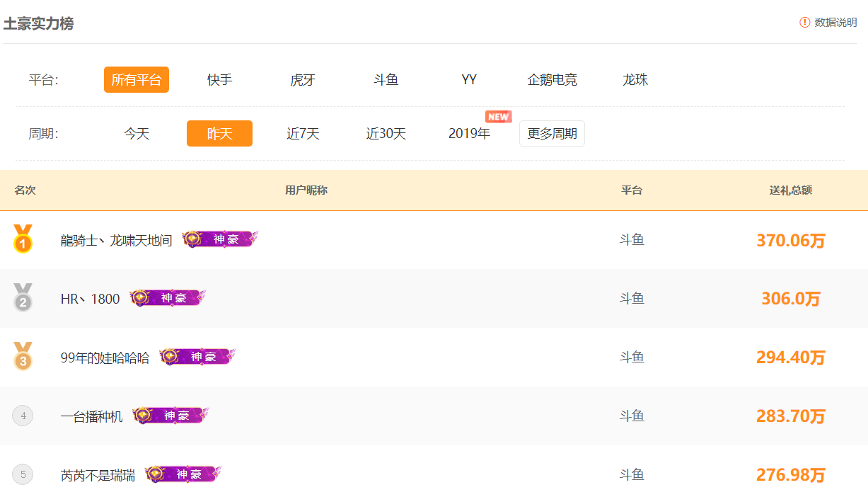Click the 283.70万 gift total
The width and height of the screenshot is (868, 497).
[791, 416]
